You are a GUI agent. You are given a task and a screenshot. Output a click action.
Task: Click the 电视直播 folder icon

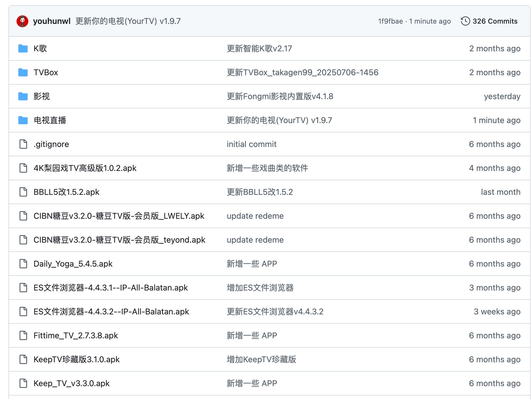pos(23,120)
